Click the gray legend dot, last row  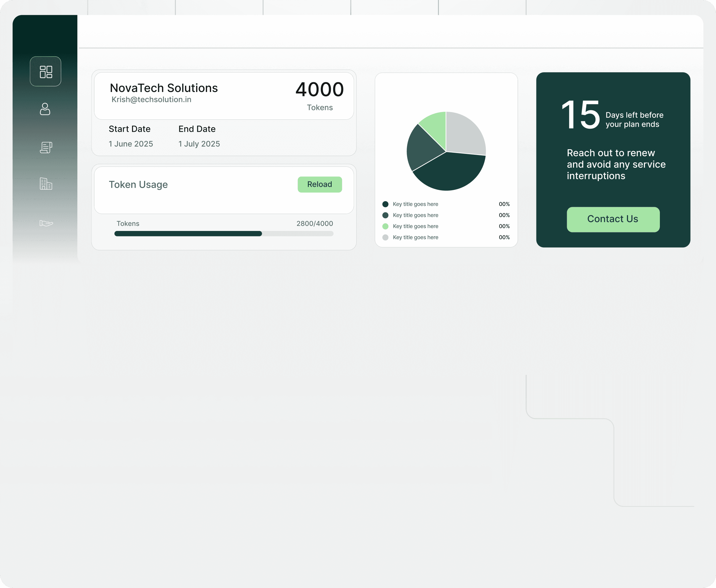click(x=385, y=238)
